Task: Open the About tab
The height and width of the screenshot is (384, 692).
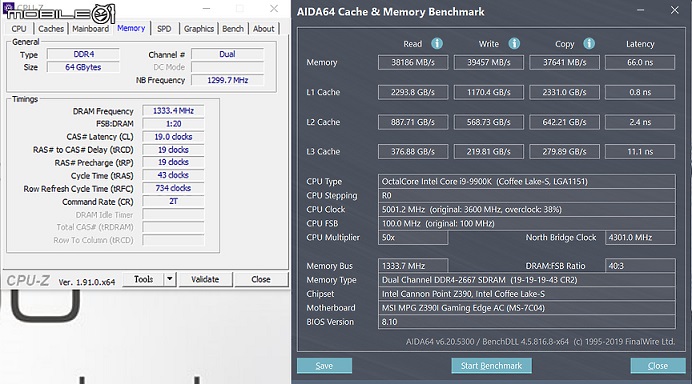Action: click(x=263, y=29)
